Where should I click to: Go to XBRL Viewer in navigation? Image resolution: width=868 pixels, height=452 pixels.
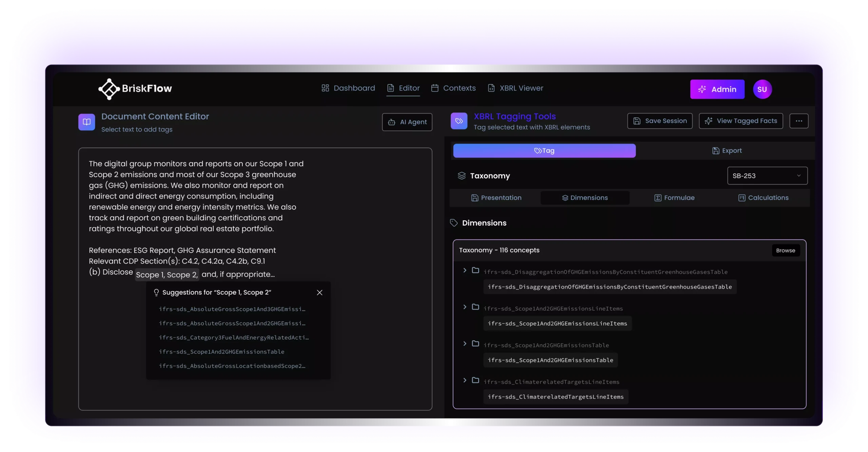point(515,88)
